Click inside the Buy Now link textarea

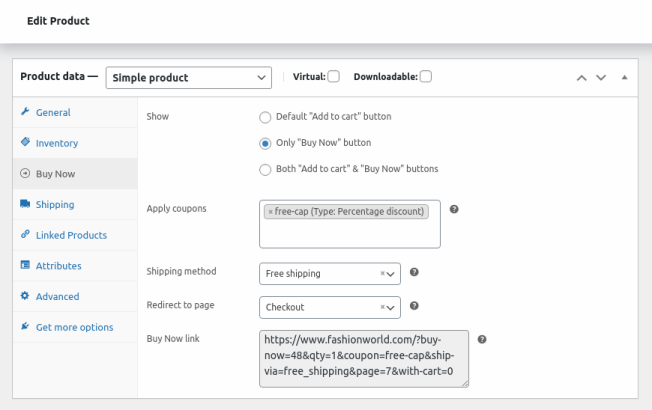click(x=363, y=358)
